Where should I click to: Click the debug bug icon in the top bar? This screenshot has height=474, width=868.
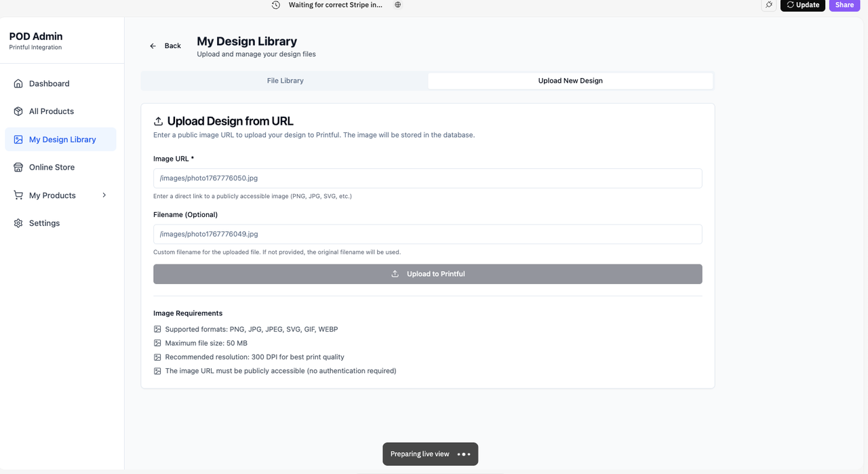coord(768,5)
